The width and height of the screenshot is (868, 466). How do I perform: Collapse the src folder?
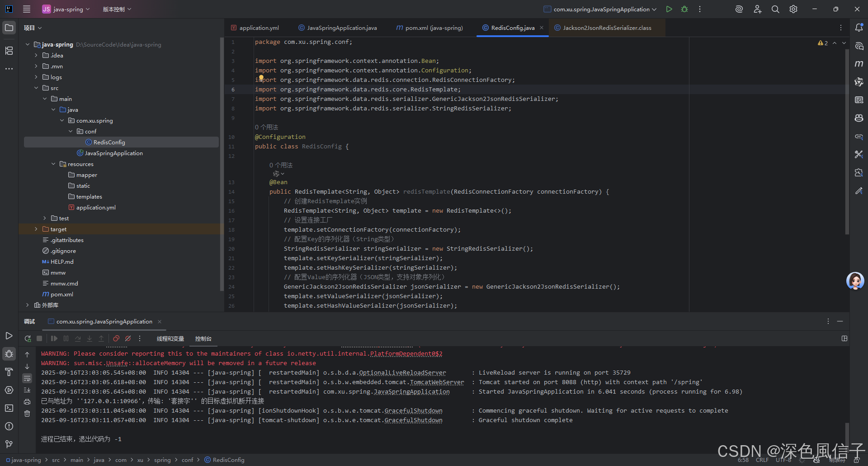36,88
